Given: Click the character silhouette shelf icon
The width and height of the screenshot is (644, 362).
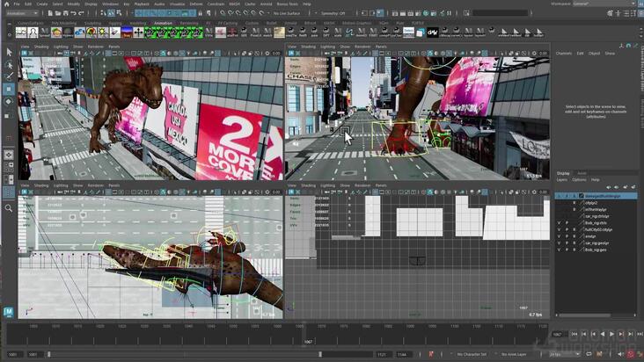Looking at the screenshot, I should [x=33, y=32].
